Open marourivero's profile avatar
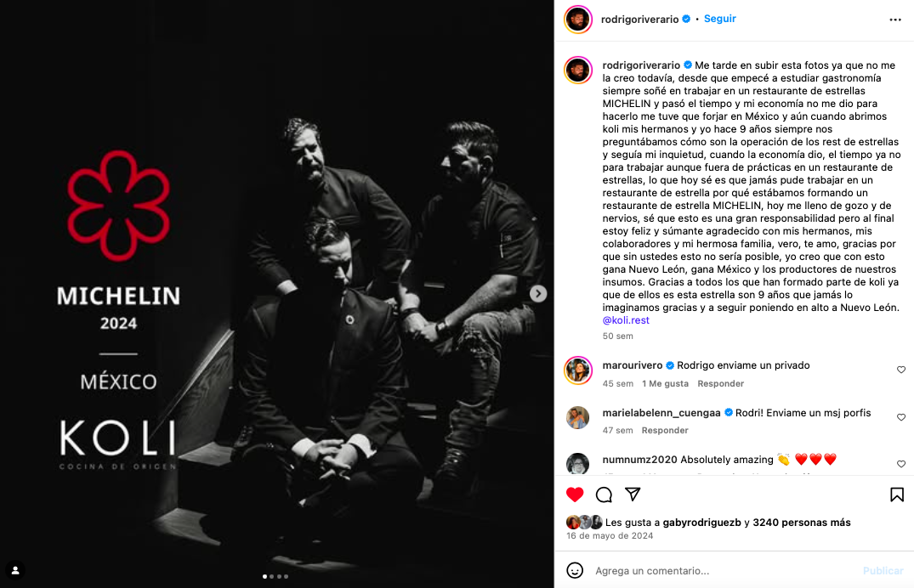Screen dimensions: 914x588 (578, 370)
